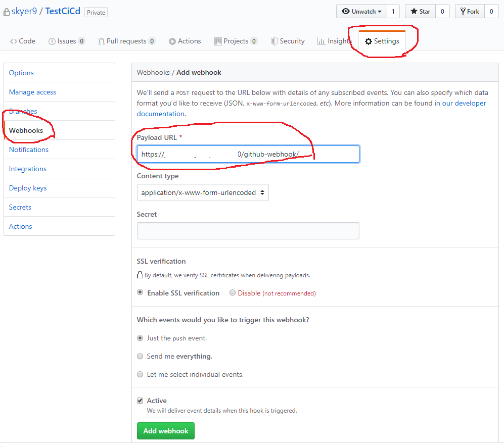Click the Security shield icon
The image size is (504, 447).
[x=274, y=41]
